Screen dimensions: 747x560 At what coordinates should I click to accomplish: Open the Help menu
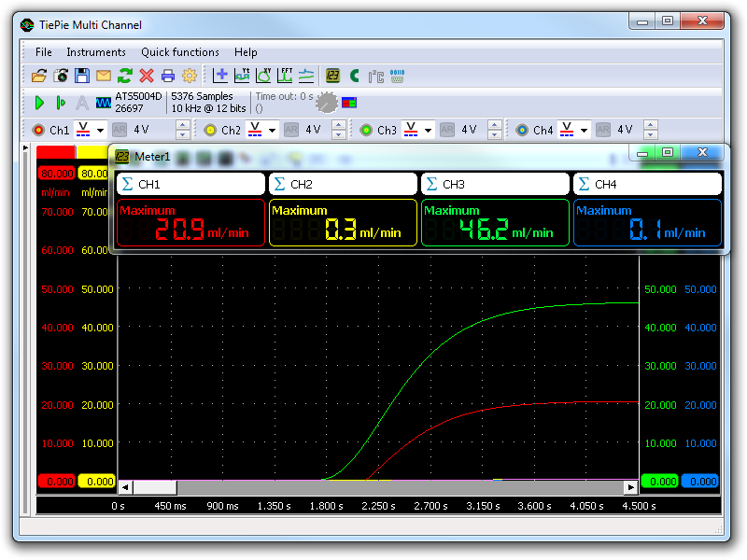pyautogui.click(x=246, y=52)
